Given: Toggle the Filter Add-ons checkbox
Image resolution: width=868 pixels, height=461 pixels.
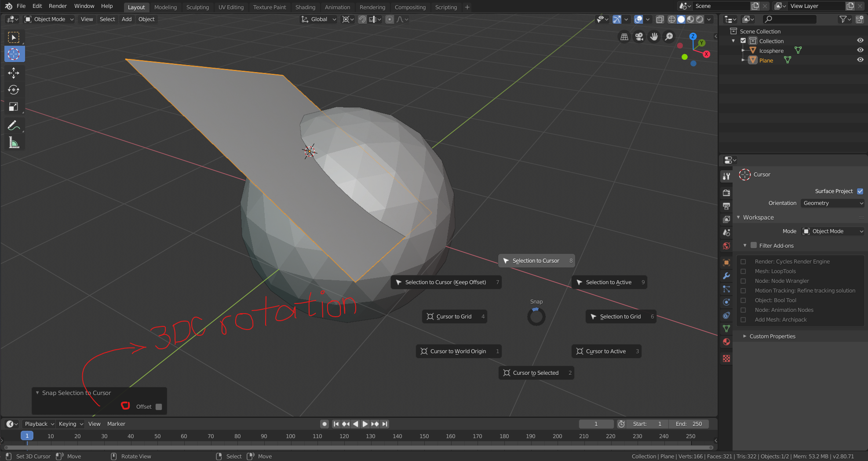Looking at the screenshot, I should pos(754,245).
